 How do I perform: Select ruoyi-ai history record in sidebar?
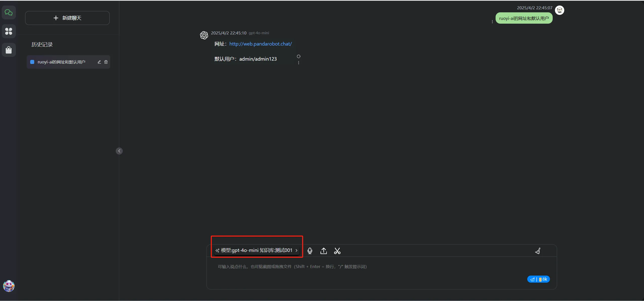(61, 62)
